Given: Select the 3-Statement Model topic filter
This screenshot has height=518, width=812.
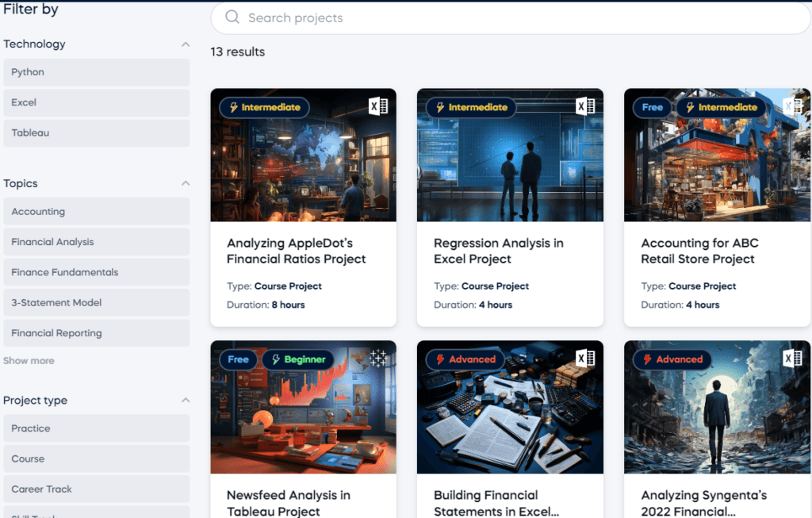Looking at the screenshot, I should (96, 302).
